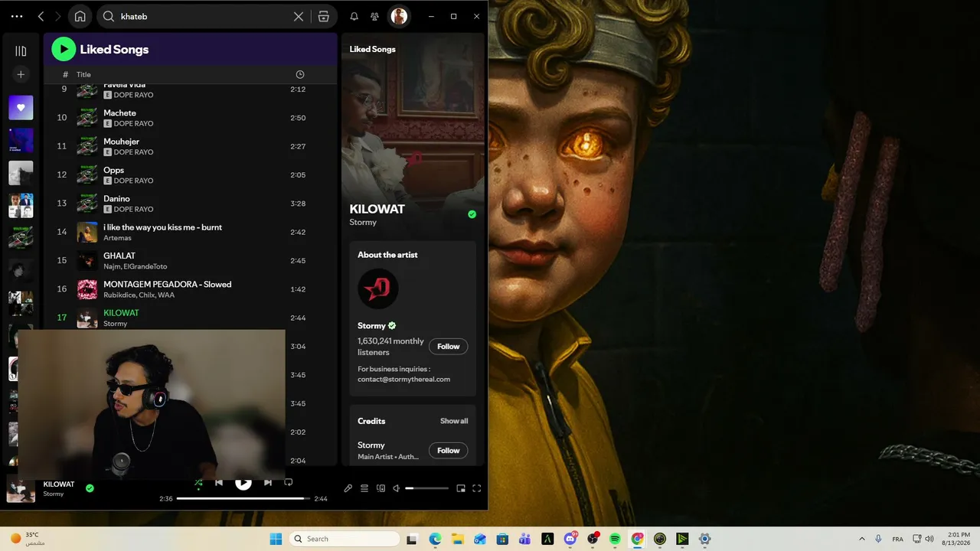The height and width of the screenshot is (551, 980).
Task: Create a new playlist with plus button
Action: (x=21, y=74)
